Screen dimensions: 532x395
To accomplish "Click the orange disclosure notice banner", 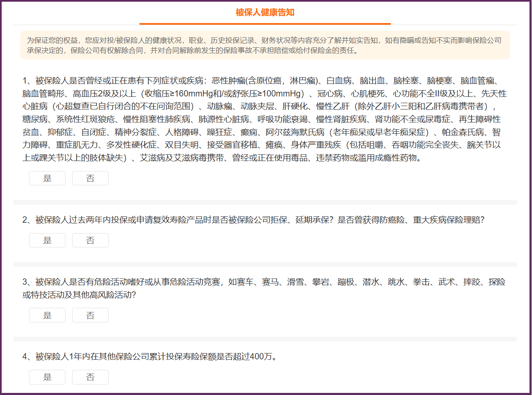I will (x=265, y=45).
